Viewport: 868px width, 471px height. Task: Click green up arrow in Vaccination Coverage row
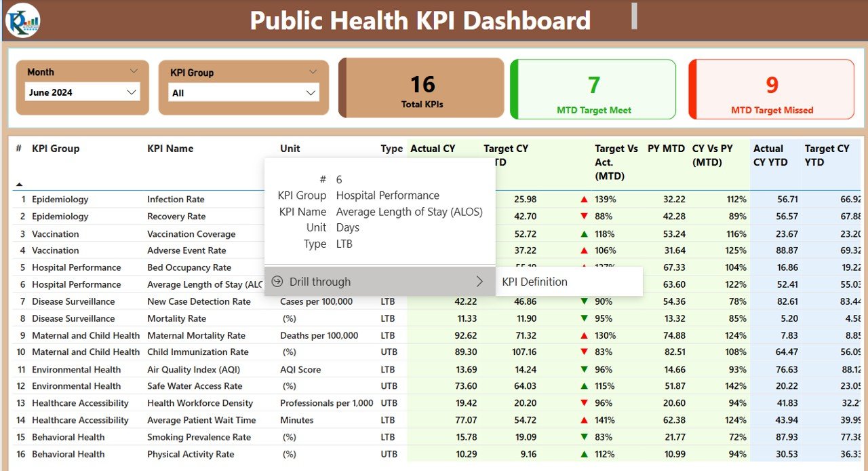click(x=584, y=233)
